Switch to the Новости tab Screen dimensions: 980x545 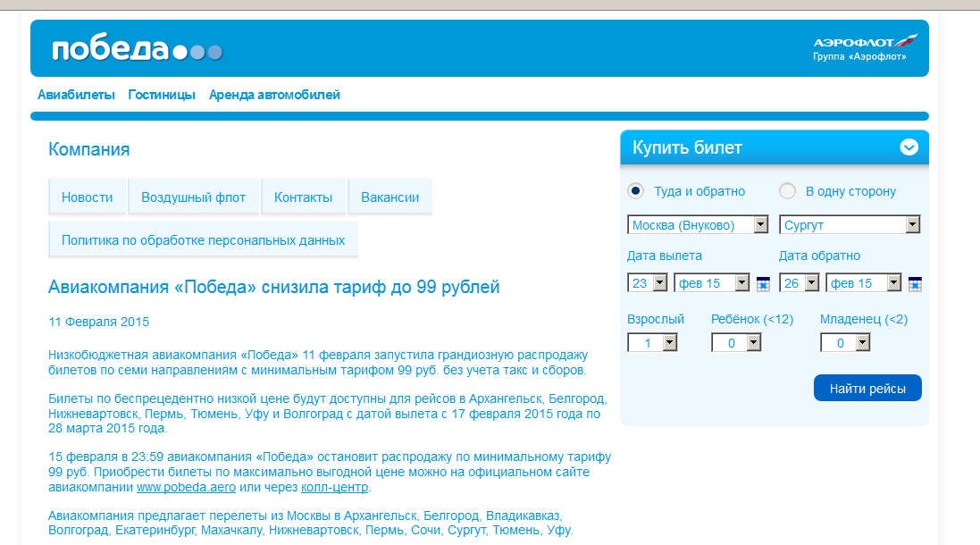[88, 197]
